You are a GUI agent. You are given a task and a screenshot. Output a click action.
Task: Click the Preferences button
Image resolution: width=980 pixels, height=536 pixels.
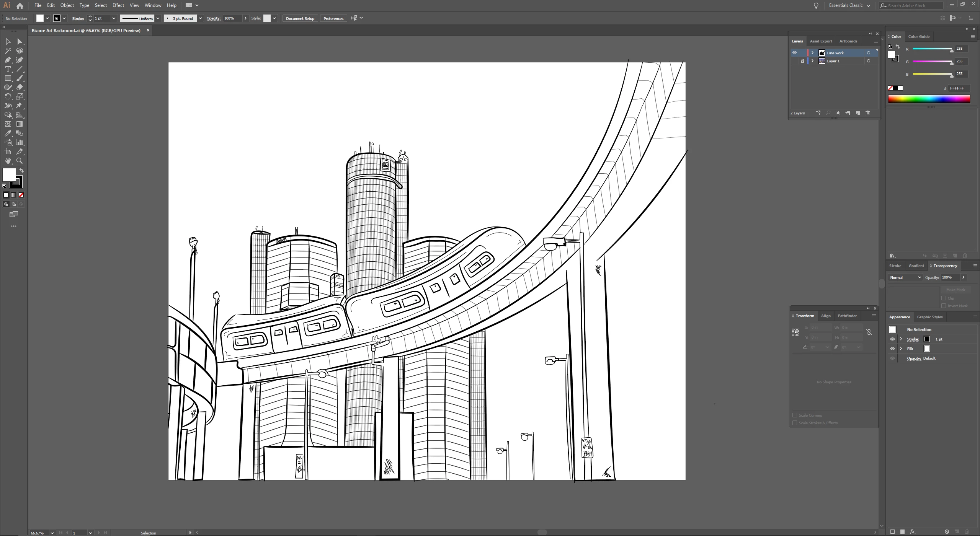333,18
